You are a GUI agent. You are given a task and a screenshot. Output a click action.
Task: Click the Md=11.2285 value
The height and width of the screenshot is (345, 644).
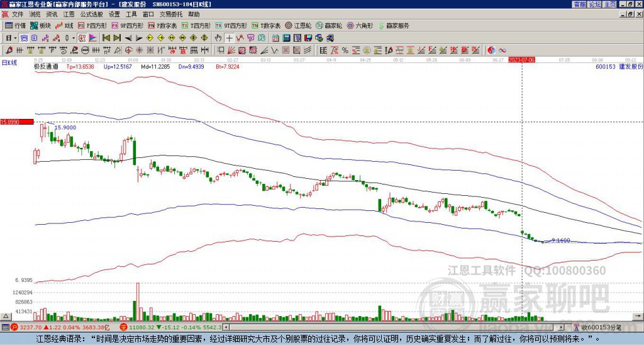click(156, 66)
